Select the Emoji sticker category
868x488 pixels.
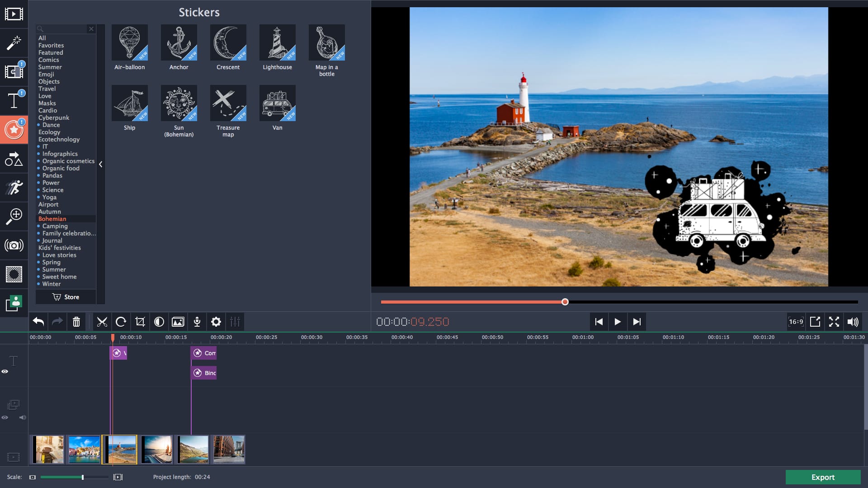(47, 74)
